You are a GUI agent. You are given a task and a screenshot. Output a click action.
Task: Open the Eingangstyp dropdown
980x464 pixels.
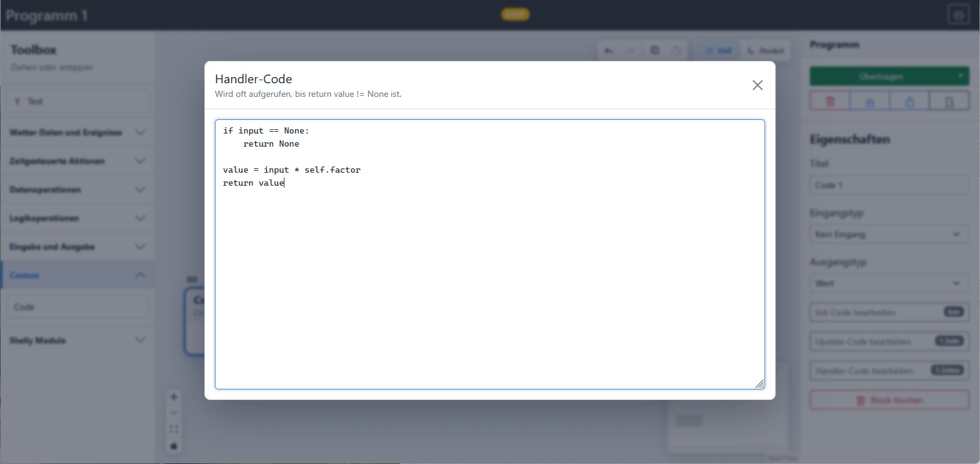click(x=889, y=234)
